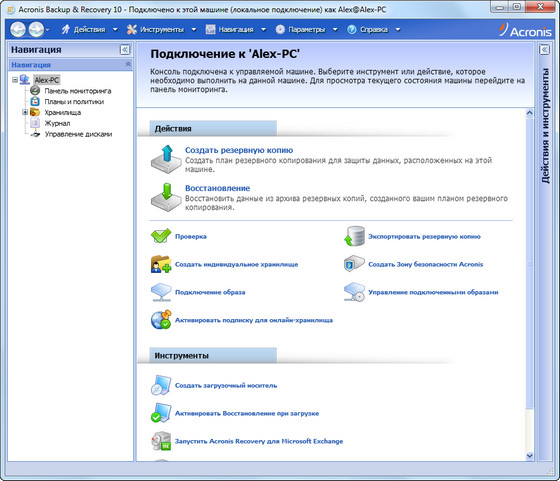Screen dimensions: 560x481
Task: Click the toolbar Навигация dropdown arrow
Action: pyautogui.click(x=263, y=30)
